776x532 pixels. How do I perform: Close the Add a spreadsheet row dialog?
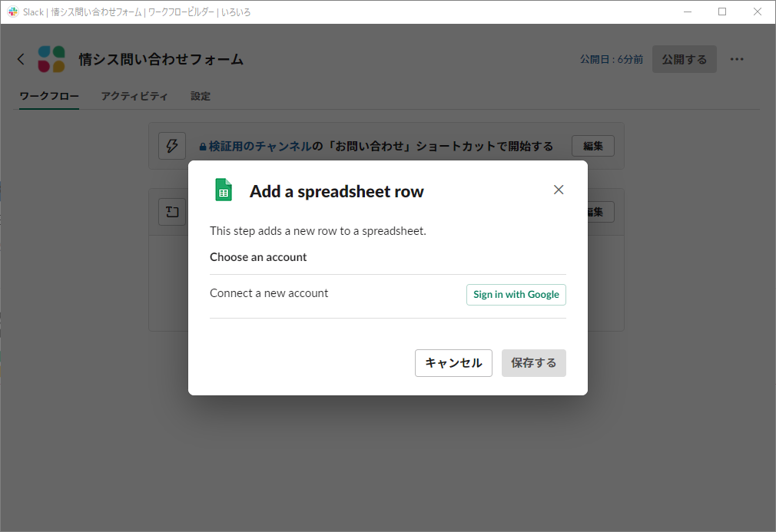click(559, 189)
